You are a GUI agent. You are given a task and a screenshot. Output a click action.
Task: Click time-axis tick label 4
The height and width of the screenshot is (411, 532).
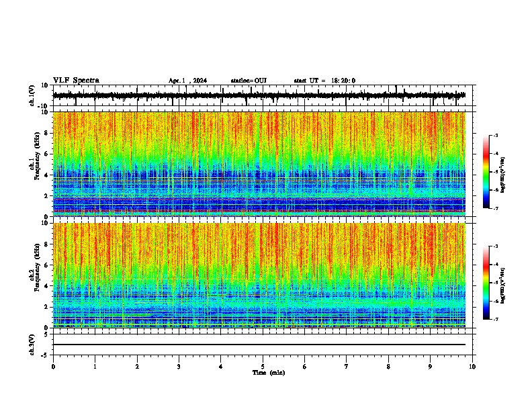(x=221, y=367)
